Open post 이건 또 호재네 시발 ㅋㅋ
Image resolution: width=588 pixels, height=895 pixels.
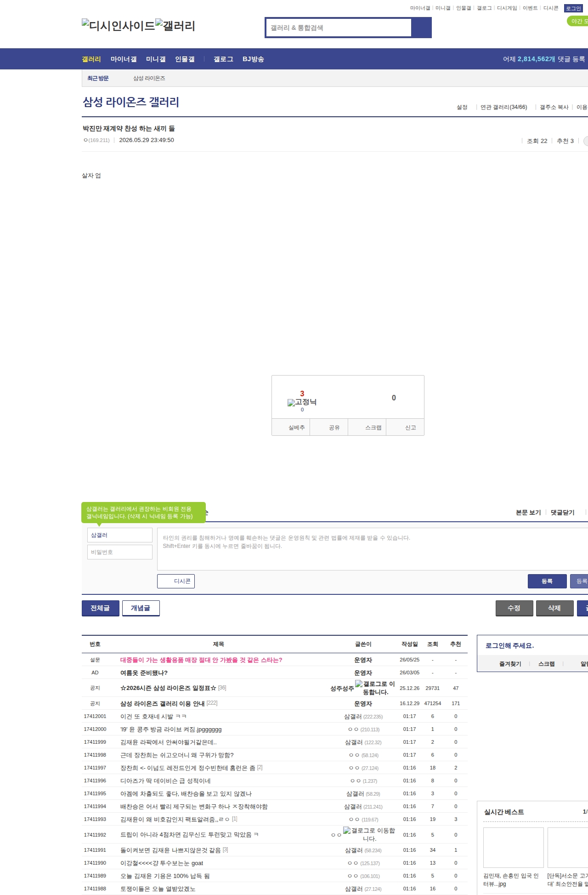point(153,717)
